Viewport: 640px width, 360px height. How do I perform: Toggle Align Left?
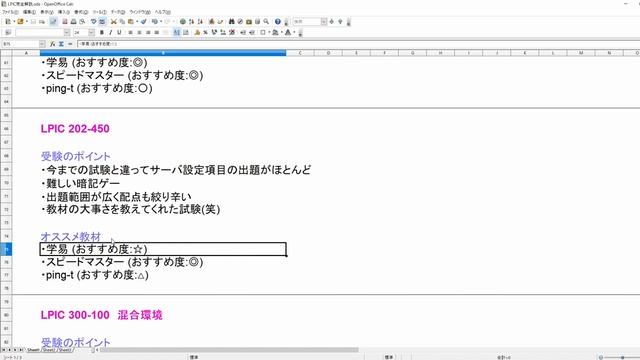click(130, 32)
